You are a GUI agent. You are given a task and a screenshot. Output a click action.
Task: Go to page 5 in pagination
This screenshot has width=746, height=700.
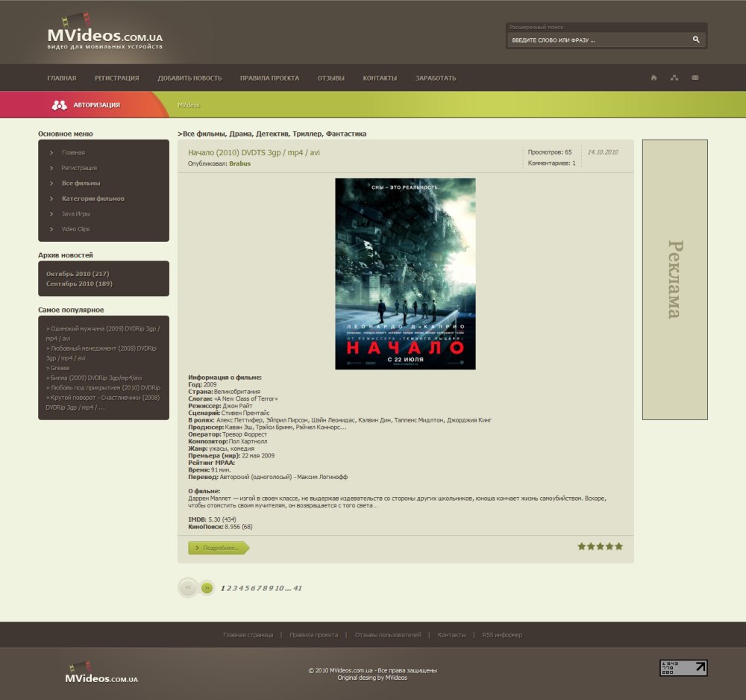coord(247,588)
